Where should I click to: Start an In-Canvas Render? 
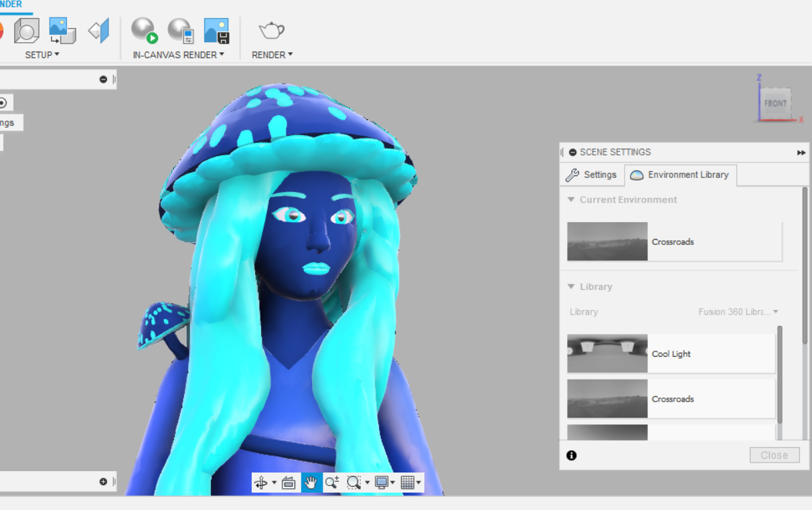[143, 31]
